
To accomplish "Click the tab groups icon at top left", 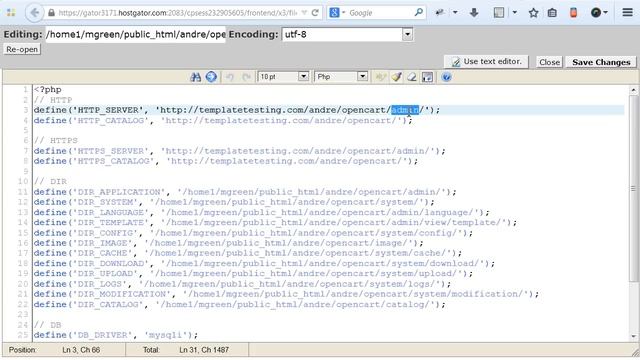I will [11, 13].
